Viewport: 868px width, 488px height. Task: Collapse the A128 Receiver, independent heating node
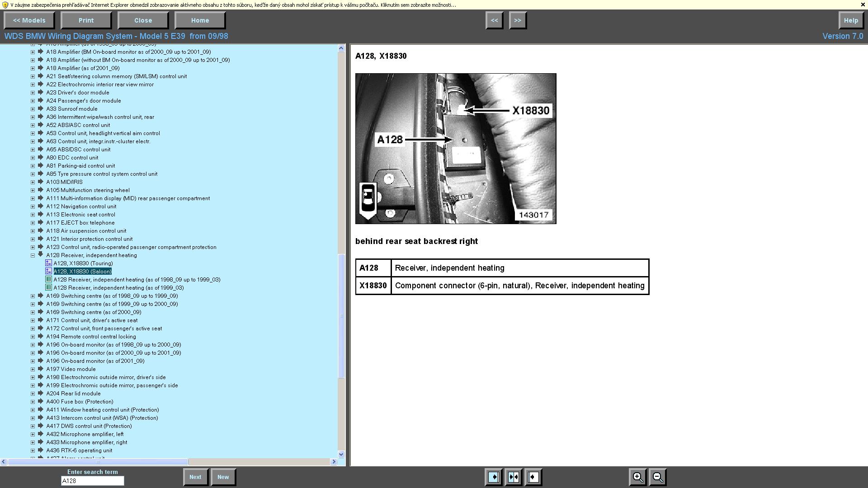click(33, 255)
